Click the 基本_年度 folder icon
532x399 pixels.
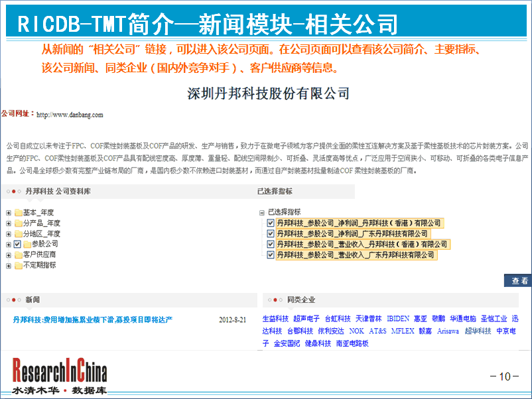[19, 213]
